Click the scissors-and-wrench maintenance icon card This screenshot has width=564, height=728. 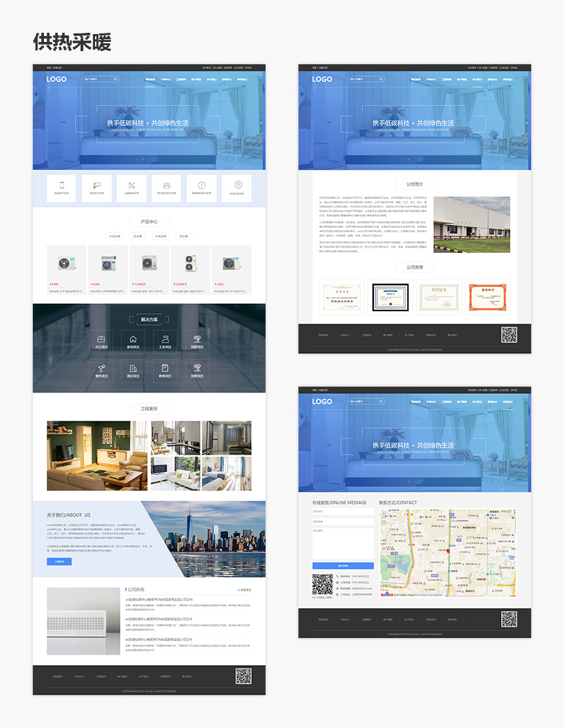click(x=131, y=189)
